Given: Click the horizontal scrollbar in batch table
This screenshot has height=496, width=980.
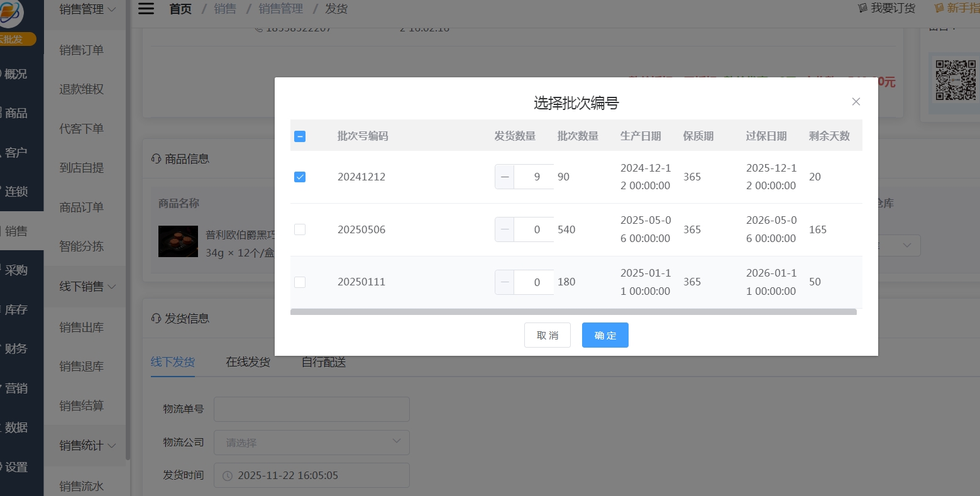Looking at the screenshot, I should point(573,312).
